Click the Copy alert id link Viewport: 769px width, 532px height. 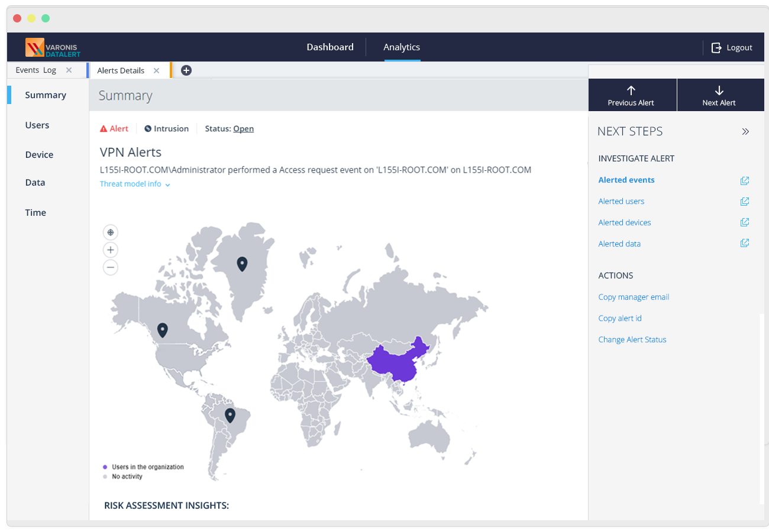620,318
